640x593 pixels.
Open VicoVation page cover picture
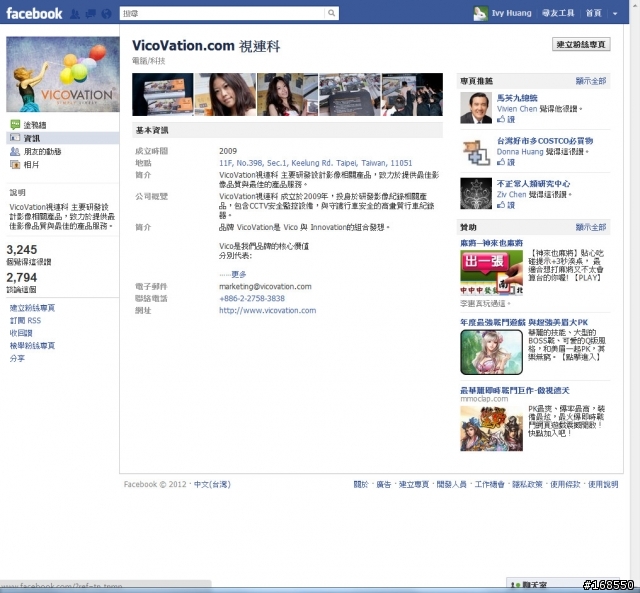(63, 74)
